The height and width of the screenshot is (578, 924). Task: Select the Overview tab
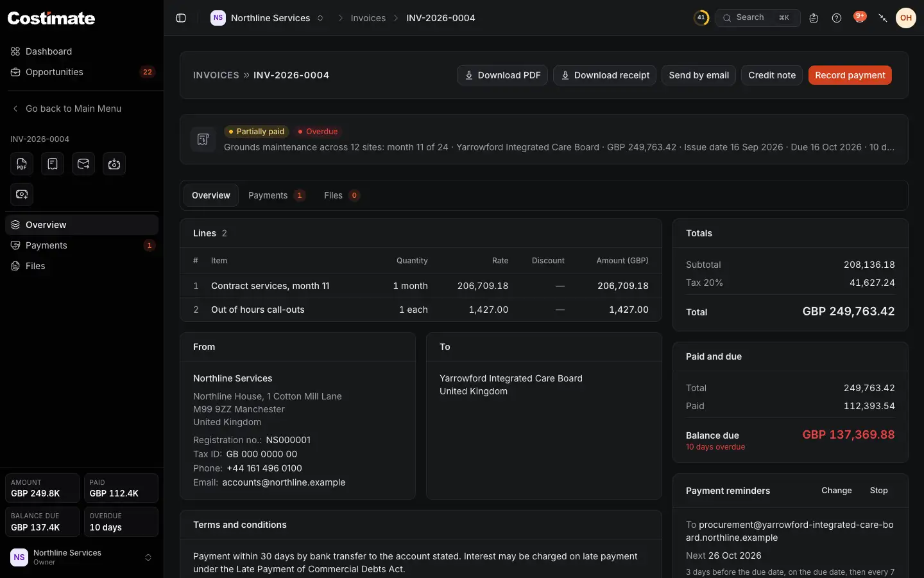coord(210,195)
